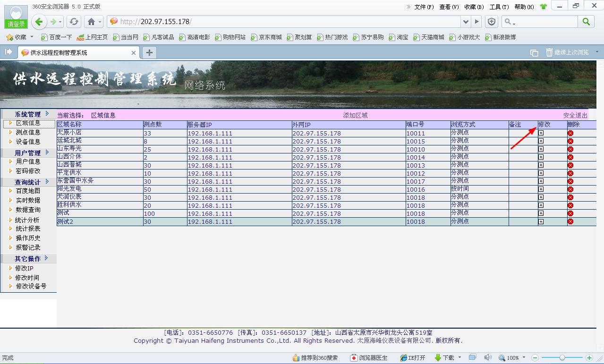Open 实时数据 in the sidebar

pos(28,200)
